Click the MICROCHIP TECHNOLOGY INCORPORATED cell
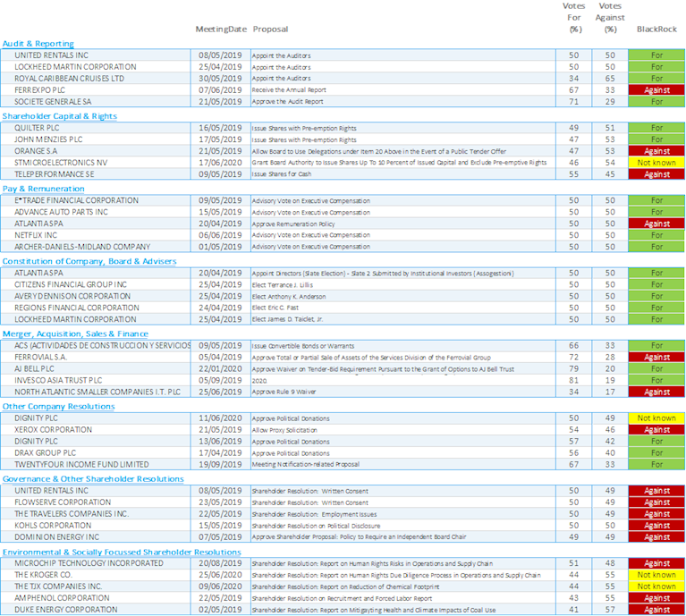 click(96, 563)
